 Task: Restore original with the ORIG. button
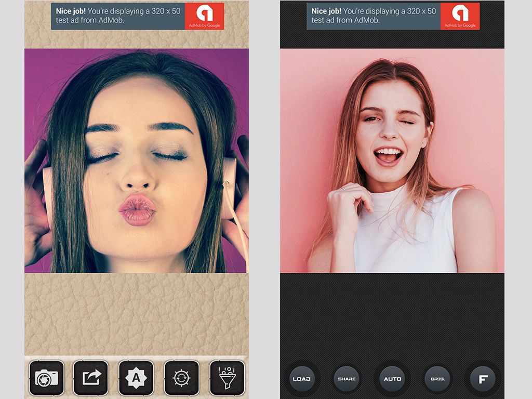pos(437,379)
